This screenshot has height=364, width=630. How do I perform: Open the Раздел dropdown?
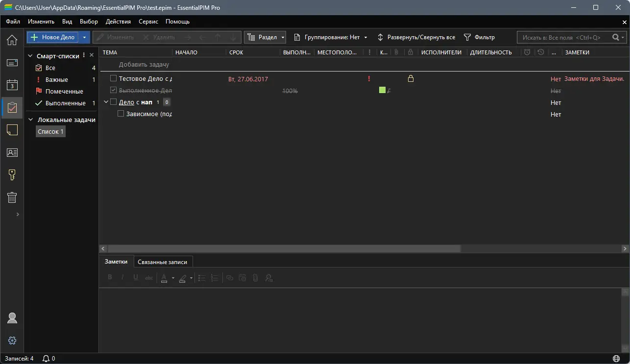(x=266, y=37)
